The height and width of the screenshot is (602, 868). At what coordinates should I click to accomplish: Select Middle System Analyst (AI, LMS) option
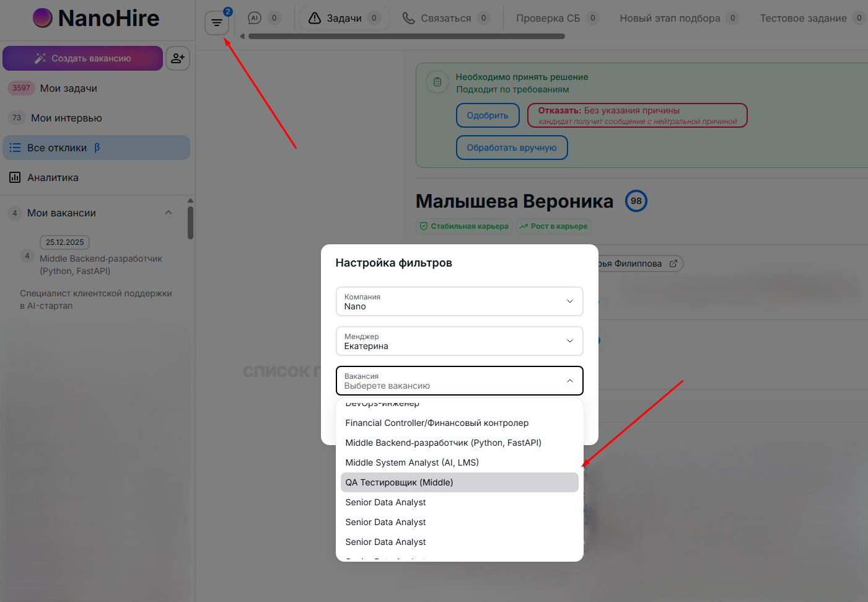click(460, 463)
